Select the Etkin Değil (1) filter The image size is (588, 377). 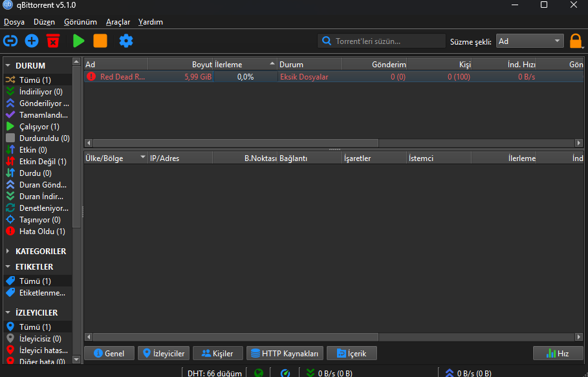point(38,161)
